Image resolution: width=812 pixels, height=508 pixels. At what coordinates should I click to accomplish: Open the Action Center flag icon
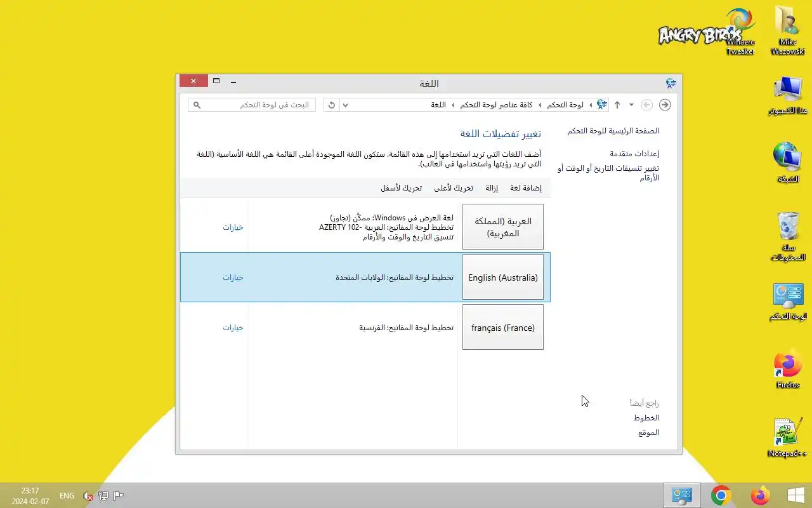[x=118, y=496]
